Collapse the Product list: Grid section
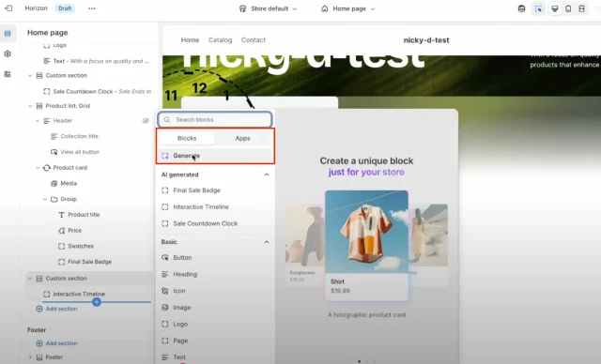 click(30, 106)
